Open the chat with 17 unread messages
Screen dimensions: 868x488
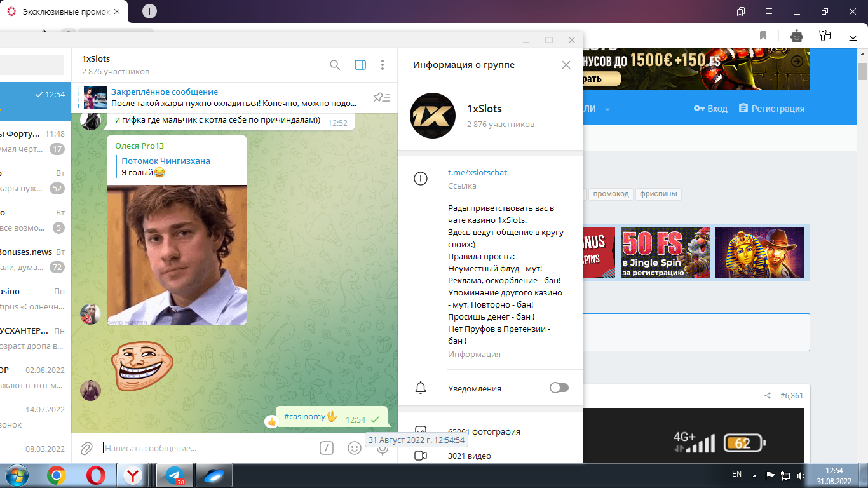pos(35,142)
